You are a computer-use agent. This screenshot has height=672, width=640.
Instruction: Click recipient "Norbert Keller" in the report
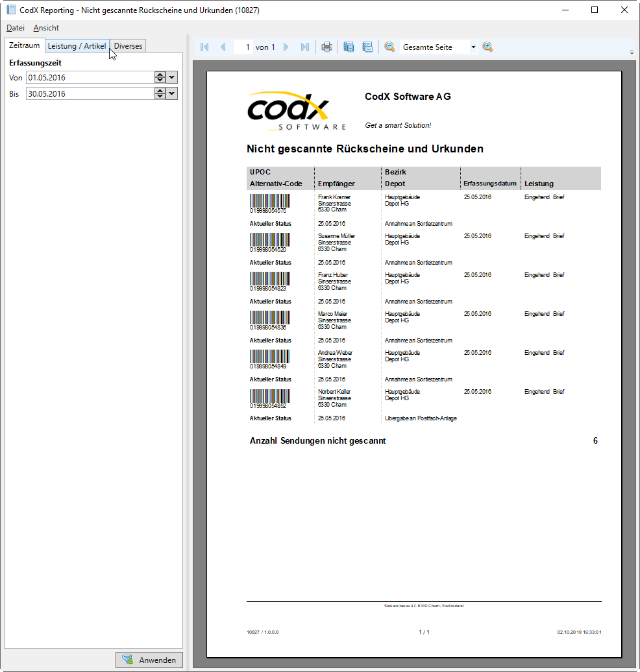(334, 392)
